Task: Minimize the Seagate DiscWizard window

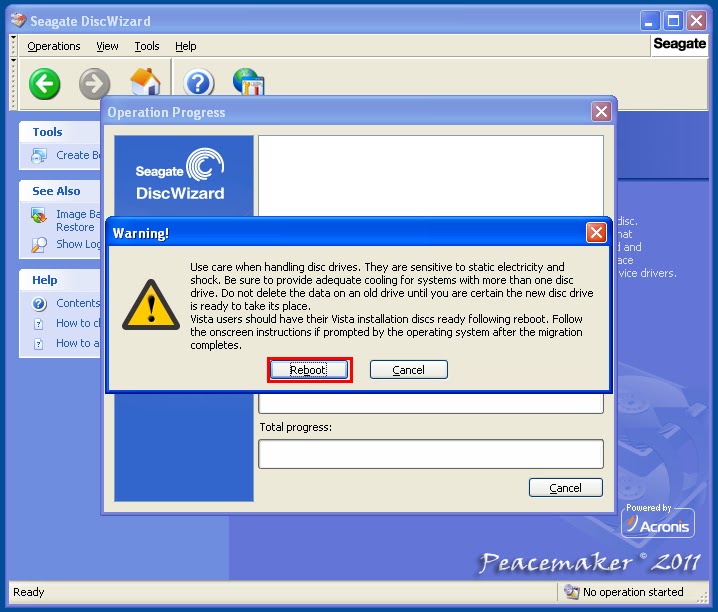Action: click(649, 21)
